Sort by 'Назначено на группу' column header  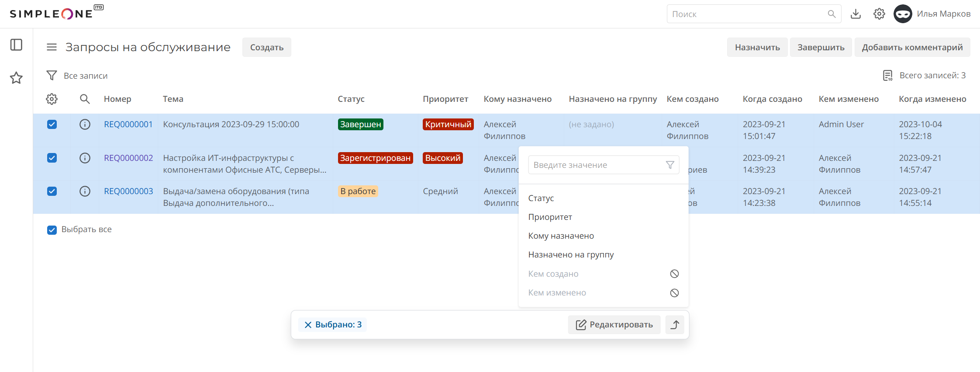click(613, 99)
